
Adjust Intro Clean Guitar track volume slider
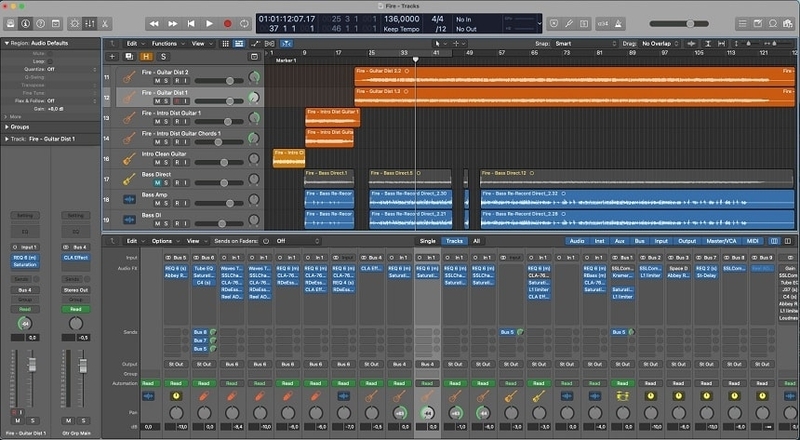tap(219, 162)
